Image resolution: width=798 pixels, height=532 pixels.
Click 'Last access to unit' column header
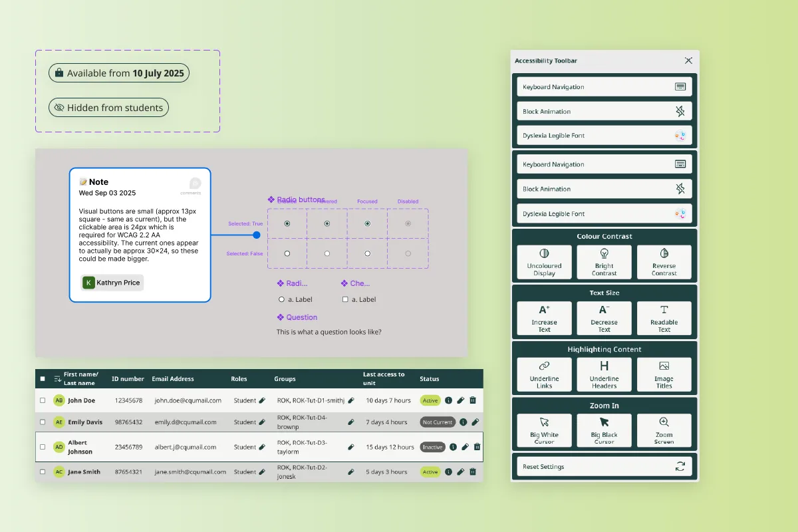(384, 378)
